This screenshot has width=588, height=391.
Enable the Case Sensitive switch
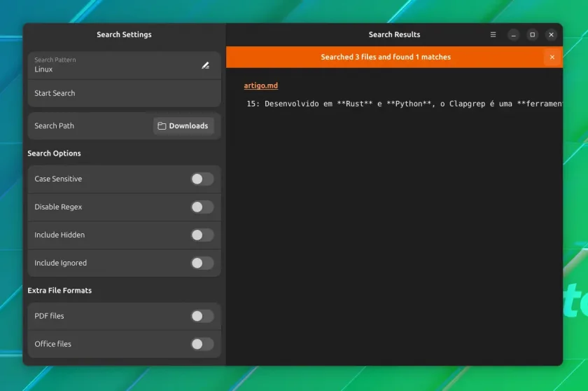pyautogui.click(x=202, y=179)
